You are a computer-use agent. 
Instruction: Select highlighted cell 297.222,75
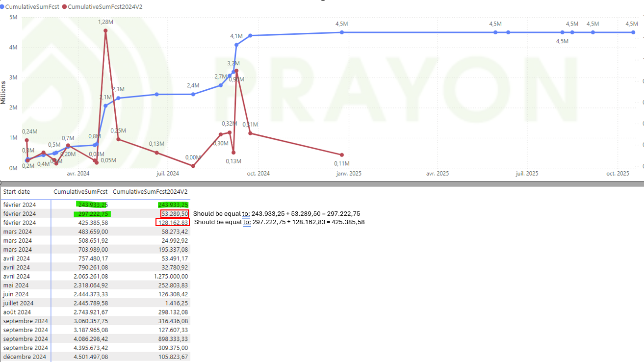[x=93, y=214]
